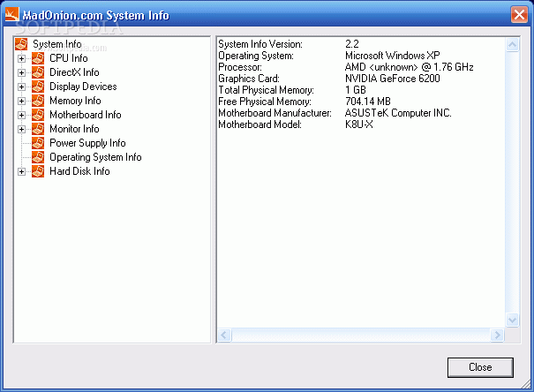The image size is (534, 392).
Task: Click the 'Free Physical Memory:' label
Action: [x=265, y=102]
